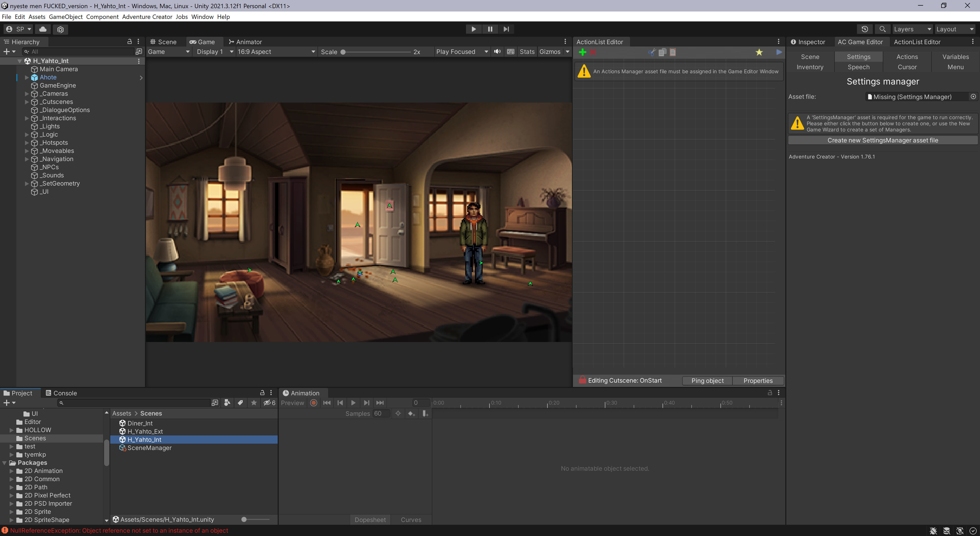This screenshot has height=536, width=980.
Task: Toggle Stats overlay in Game view
Action: 527,52
